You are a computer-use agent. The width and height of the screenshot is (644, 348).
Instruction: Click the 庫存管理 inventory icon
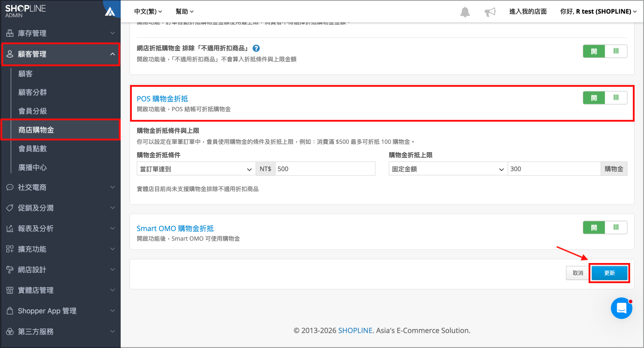point(10,33)
